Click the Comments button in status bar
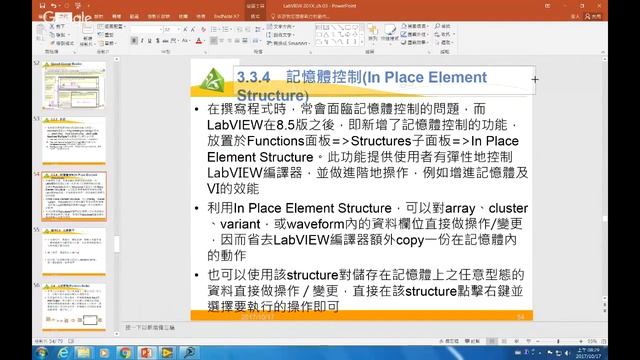This screenshot has height=360, width=640. tap(472, 341)
